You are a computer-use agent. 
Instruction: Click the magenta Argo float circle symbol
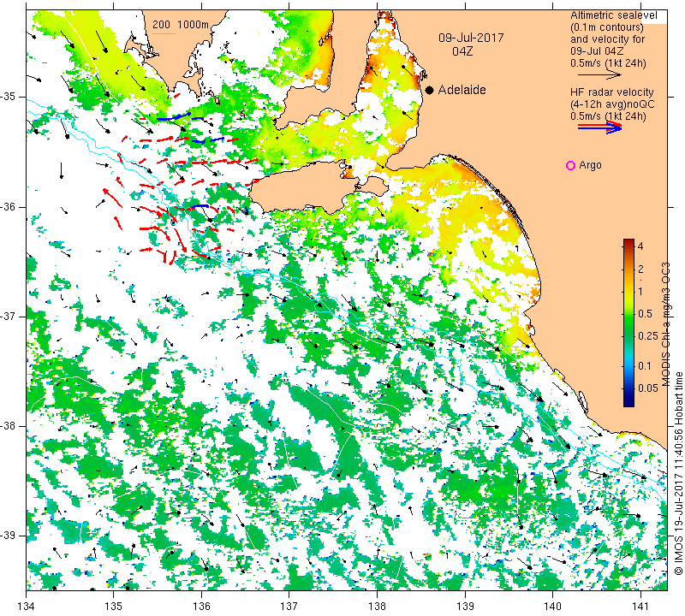click(x=570, y=165)
